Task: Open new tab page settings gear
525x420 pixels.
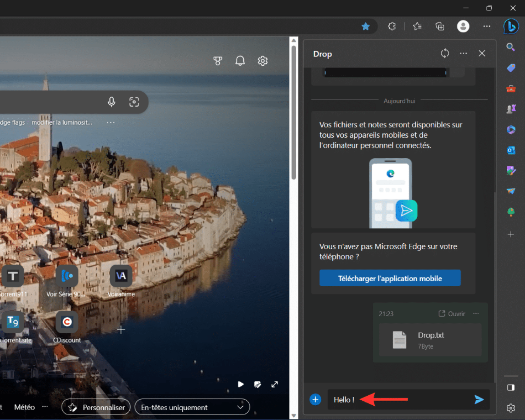Action: (262, 61)
